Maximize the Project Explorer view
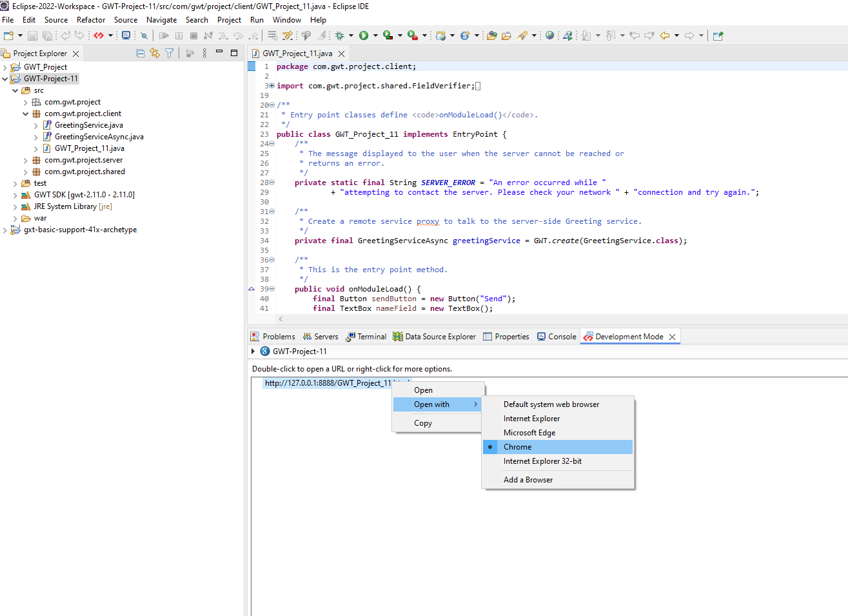Screen dimensions: 848x616 pyautogui.click(x=234, y=53)
